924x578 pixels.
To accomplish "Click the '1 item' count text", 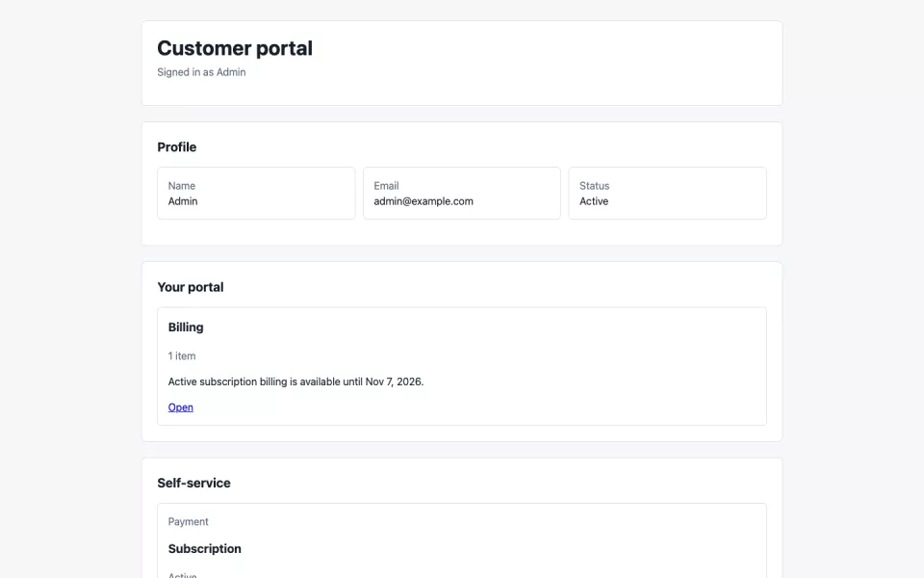I will pos(182,355).
